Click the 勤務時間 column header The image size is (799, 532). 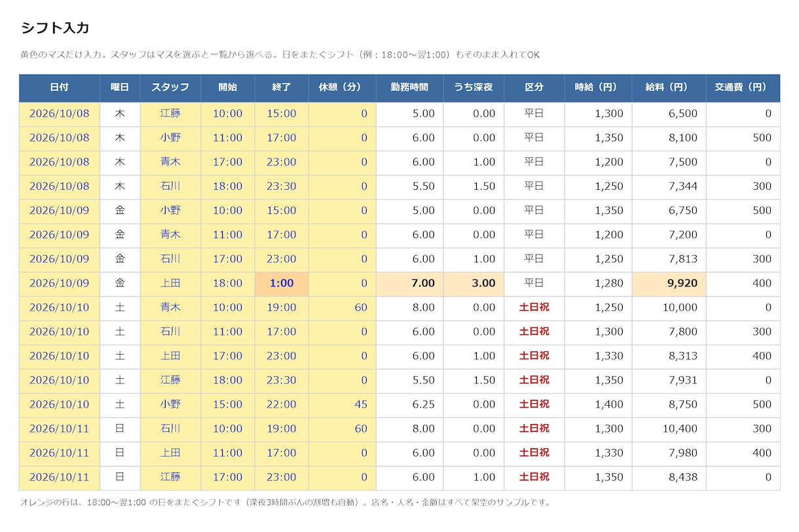point(410,88)
